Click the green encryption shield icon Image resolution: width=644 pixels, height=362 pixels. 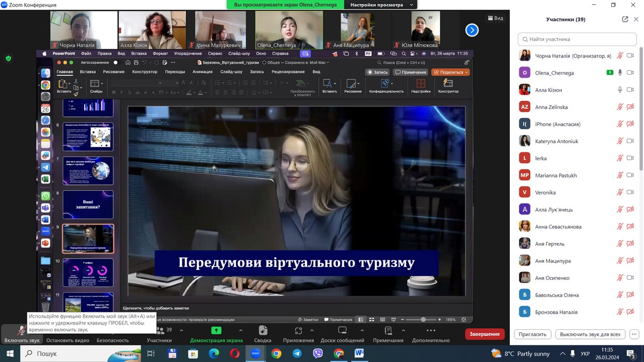(8, 58)
